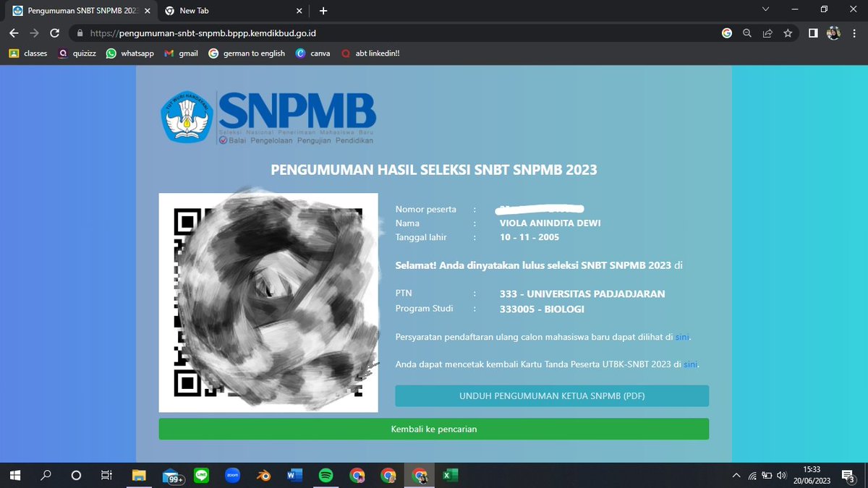Click Unduh Pengumuman Ketua SNPMB (PDF) button
Screen dimensions: 868x488
coord(552,396)
